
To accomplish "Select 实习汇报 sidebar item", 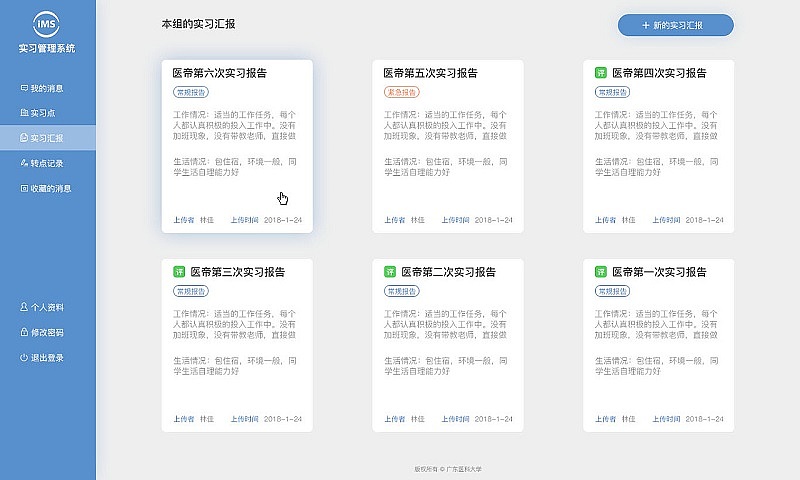I will [x=47, y=138].
